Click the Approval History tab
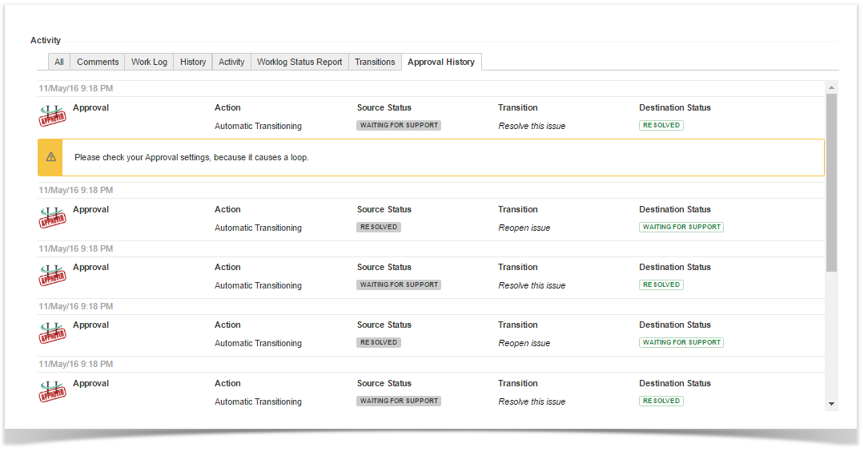The image size is (868, 452). point(441,62)
